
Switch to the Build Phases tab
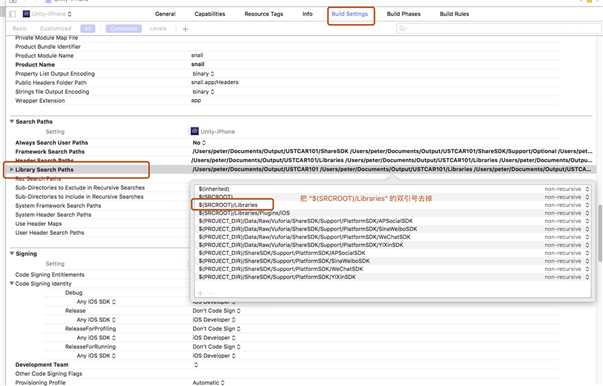click(403, 14)
